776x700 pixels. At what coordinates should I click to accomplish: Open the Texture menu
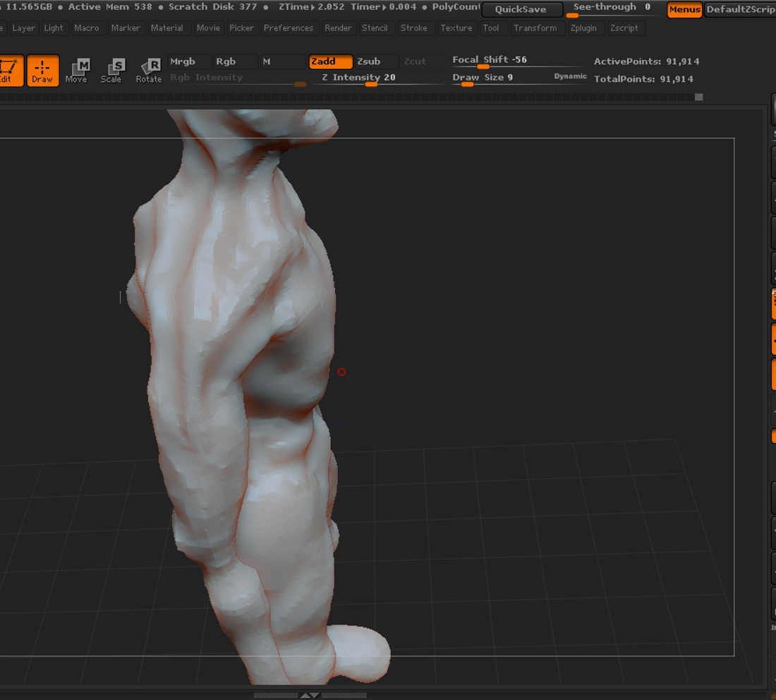(456, 28)
